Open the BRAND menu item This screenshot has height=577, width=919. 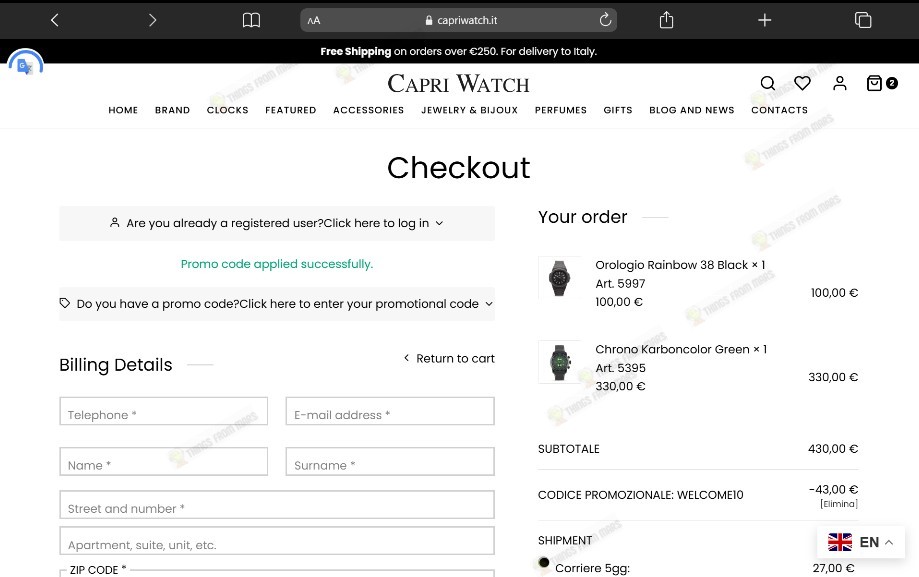pyautogui.click(x=172, y=110)
